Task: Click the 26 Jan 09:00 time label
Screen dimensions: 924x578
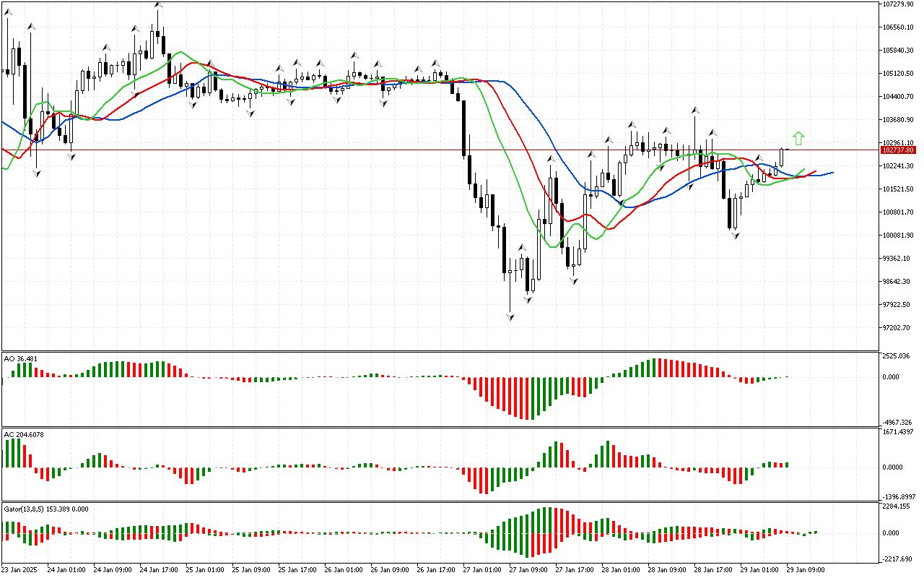Action: [391, 570]
